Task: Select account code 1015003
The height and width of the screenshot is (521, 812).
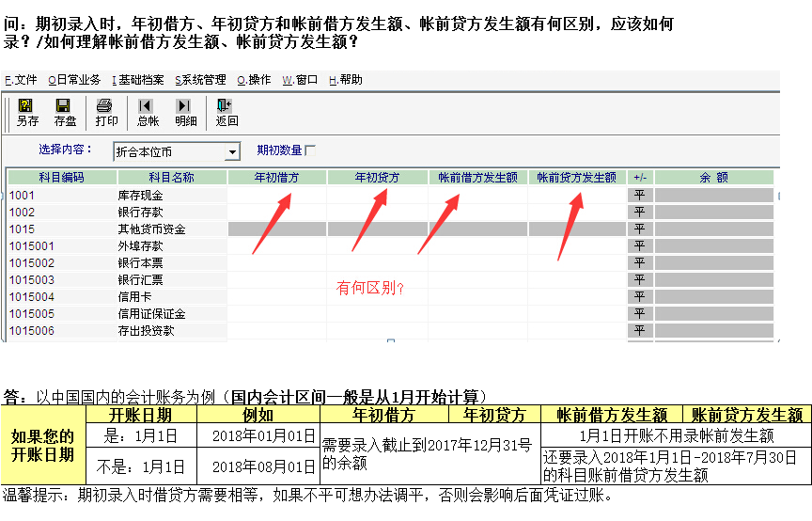Action: (32, 280)
